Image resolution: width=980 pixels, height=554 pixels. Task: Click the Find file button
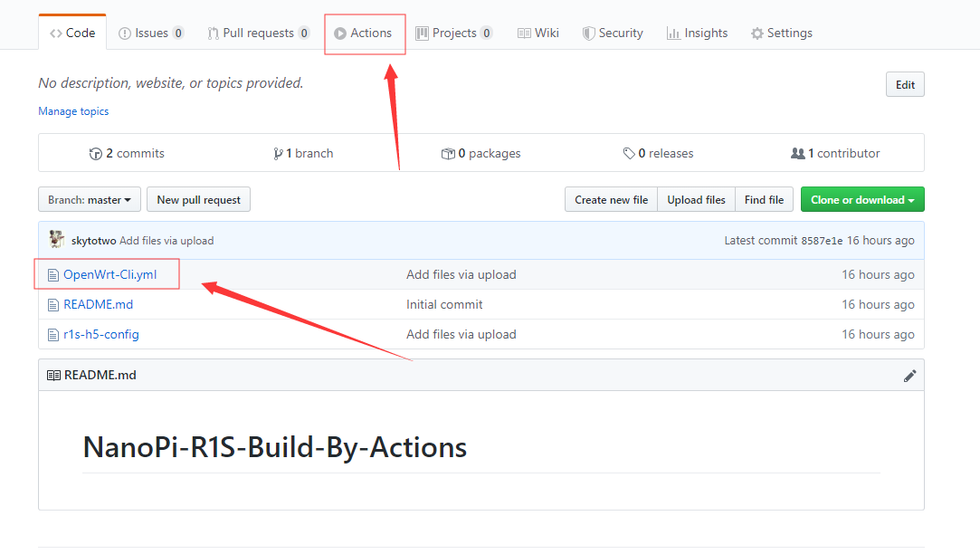pyautogui.click(x=764, y=199)
